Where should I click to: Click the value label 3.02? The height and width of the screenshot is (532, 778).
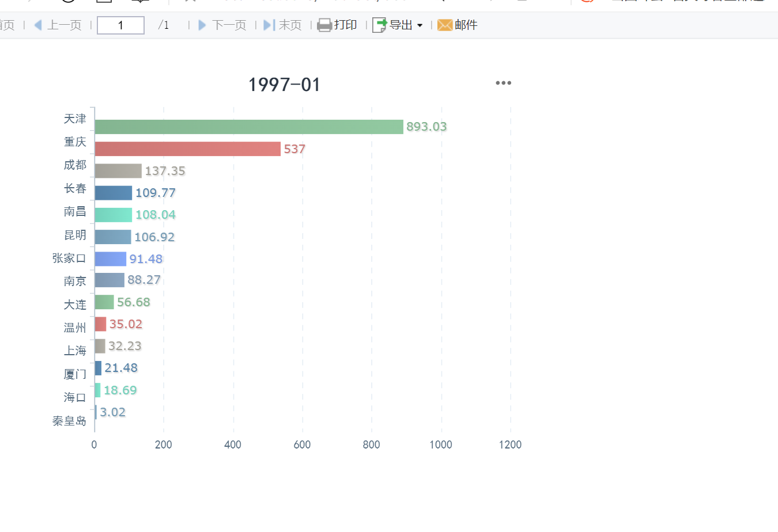coord(112,412)
